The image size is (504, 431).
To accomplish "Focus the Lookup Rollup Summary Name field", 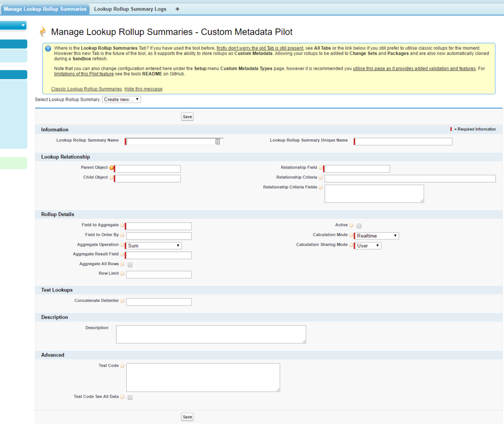I will [x=175, y=142].
